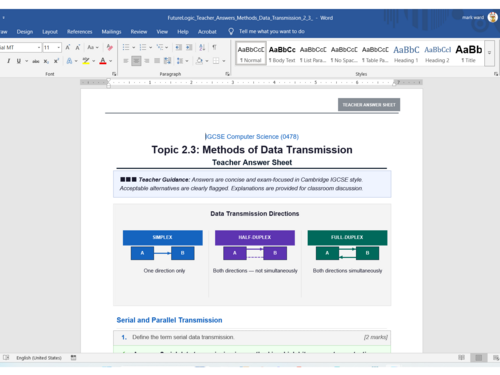
Task: Toggle italic formatting
Action: point(9,61)
